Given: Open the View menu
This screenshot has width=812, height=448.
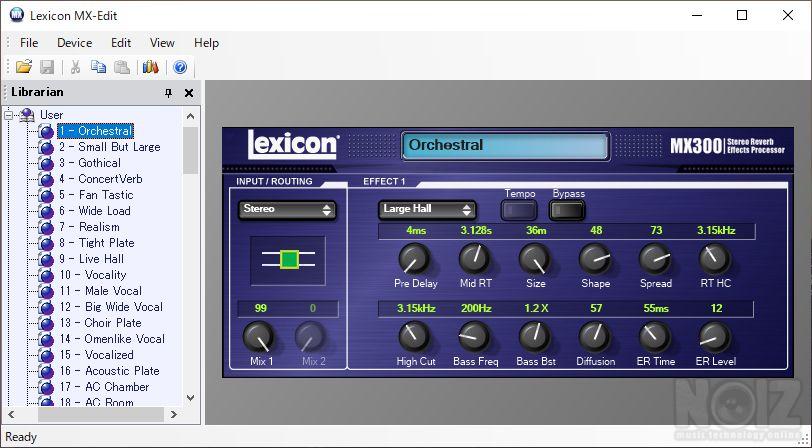Looking at the screenshot, I should (162, 43).
